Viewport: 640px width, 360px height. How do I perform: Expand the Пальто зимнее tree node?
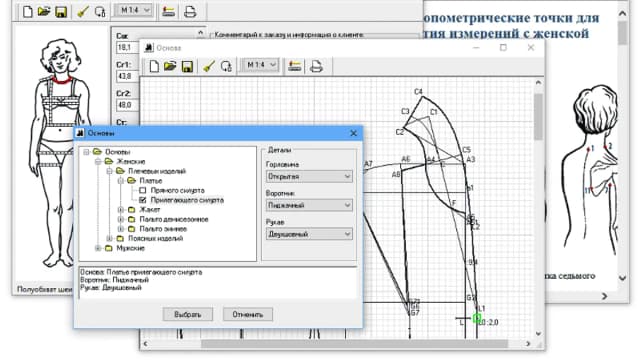point(120,229)
